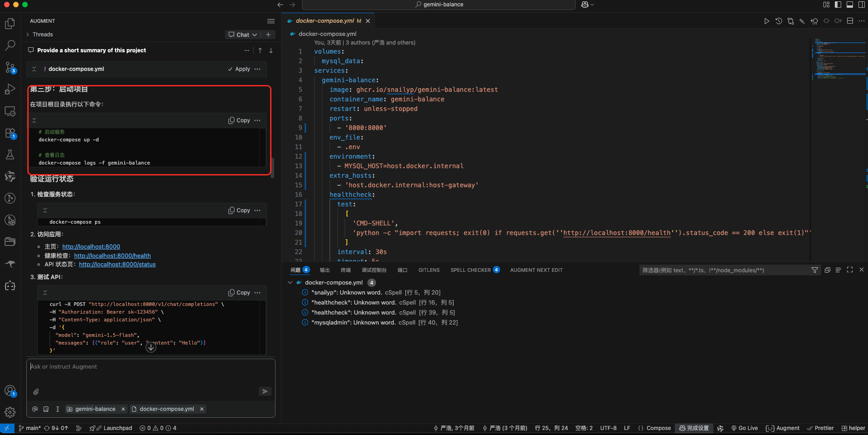This screenshot has height=435, width=868.
Task: Collapse all problems in panel
Action: tap(828, 270)
